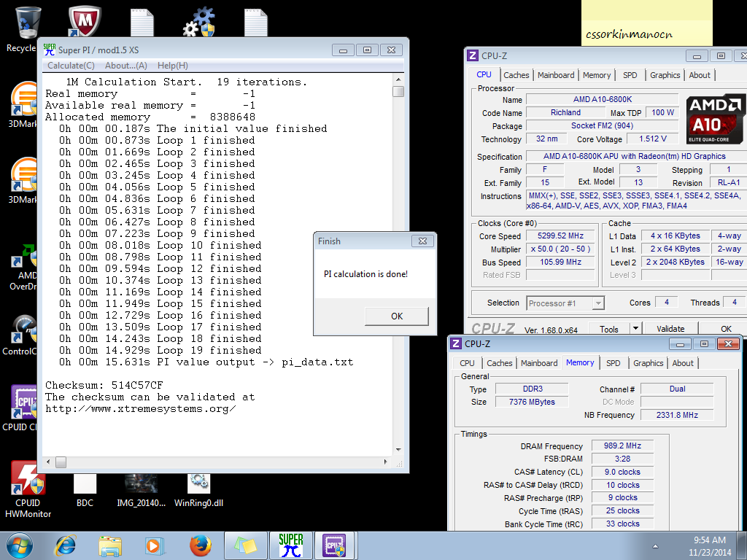Click the CPU-Z Z icon in upper window
The width and height of the screenshot is (747, 560).
[473, 55]
